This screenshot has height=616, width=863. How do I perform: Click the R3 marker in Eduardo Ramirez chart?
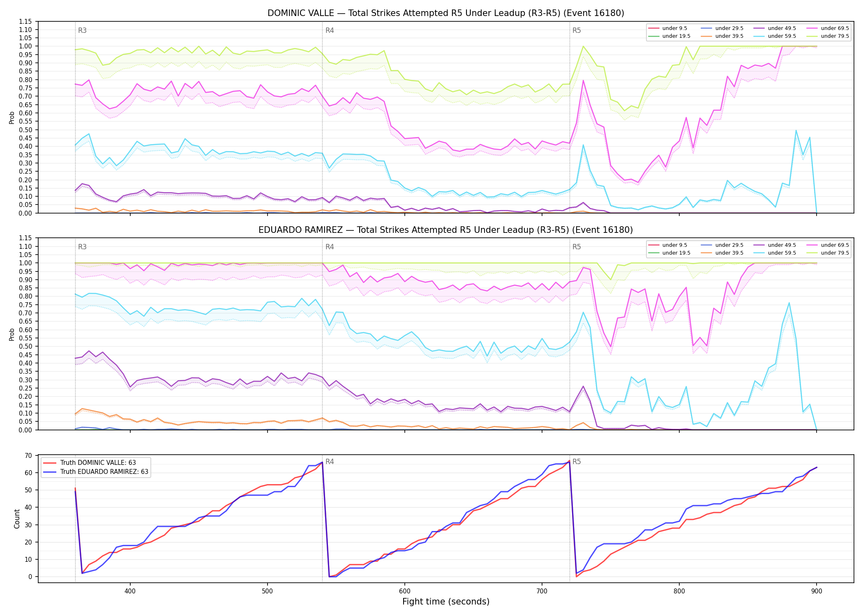pyautogui.click(x=82, y=247)
